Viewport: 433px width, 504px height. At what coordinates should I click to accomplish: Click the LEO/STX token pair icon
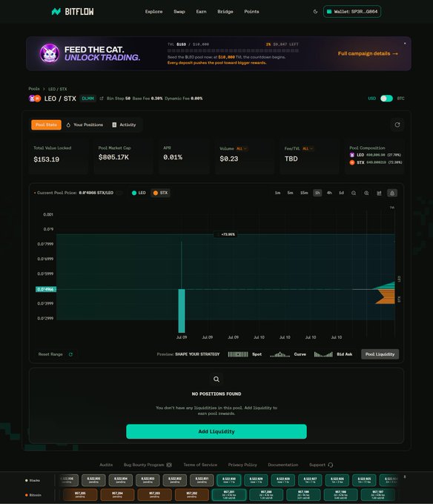[35, 99]
